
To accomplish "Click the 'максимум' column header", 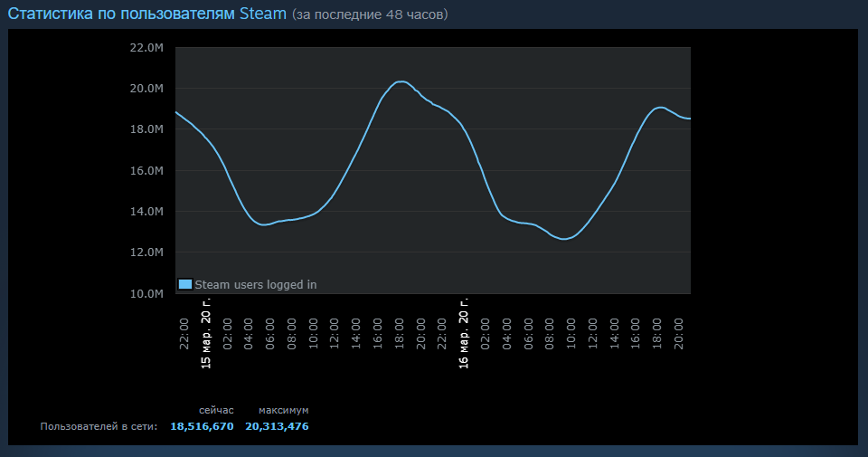I will pos(283,411).
